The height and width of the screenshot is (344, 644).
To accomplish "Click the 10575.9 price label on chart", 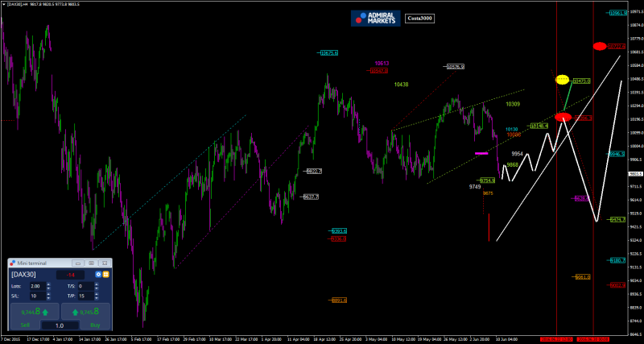I will 328,53.
